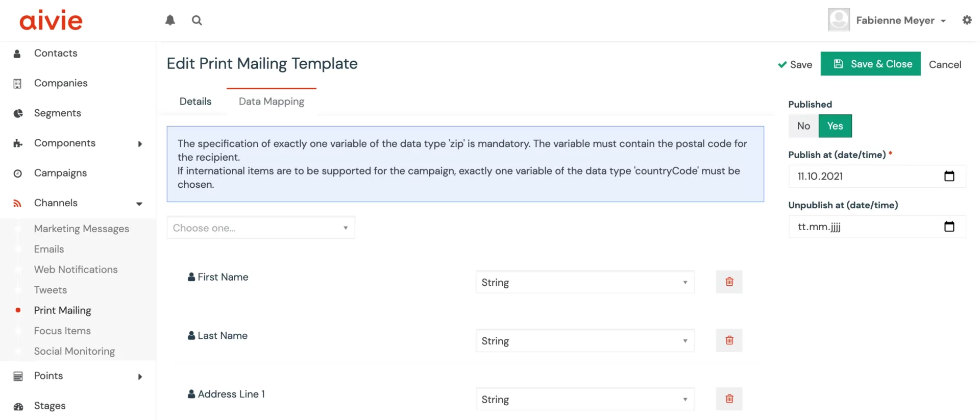The image size is (980, 420).
Task: Click the Campaigns clock icon
Action: [18, 174]
